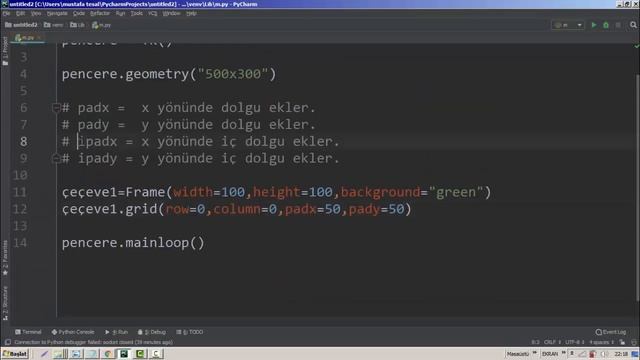Screen dimensions: 640x360
Task: Open the run configuration dropdown
Action: point(568,25)
